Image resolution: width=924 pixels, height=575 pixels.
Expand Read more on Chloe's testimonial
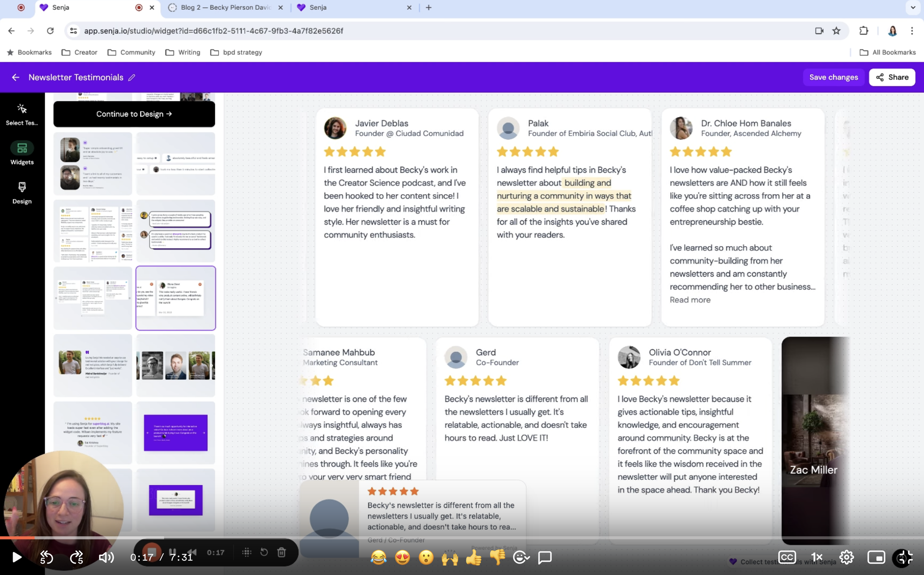click(x=690, y=300)
